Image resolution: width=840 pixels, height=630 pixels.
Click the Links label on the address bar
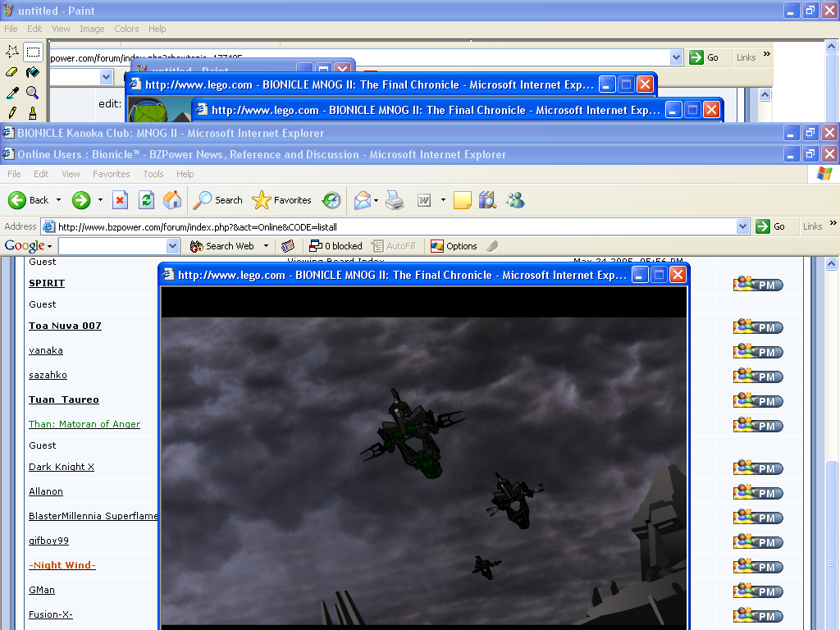click(x=812, y=226)
